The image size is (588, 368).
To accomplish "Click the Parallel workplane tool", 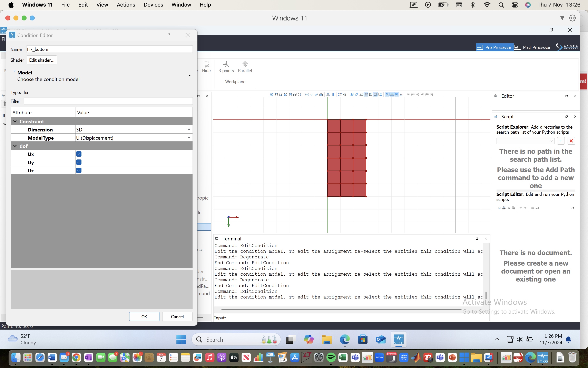I will click(245, 67).
